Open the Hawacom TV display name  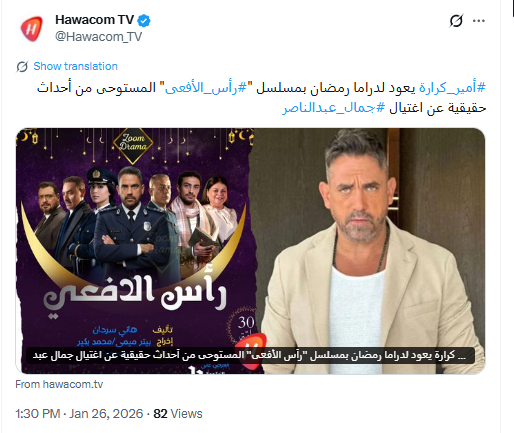pyautogui.click(x=95, y=20)
